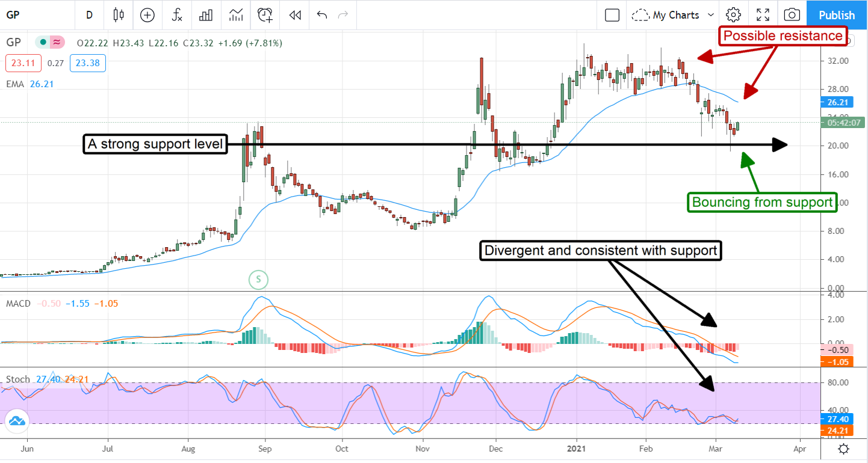The height and width of the screenshot is (463, 868).
Task: Toggle the pink delayed data indicator
Action: [x=57, y=43]
